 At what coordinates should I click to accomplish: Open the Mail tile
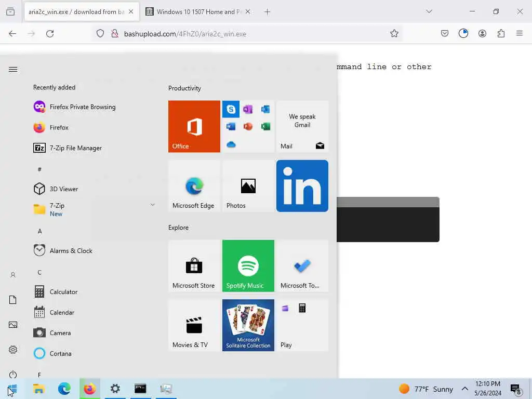[302, 126]
